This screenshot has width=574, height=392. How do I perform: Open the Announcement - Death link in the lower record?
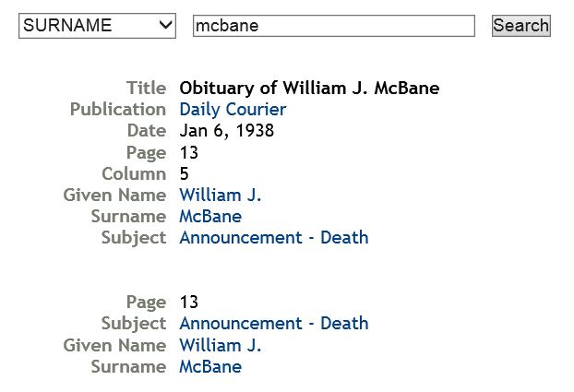coord(273,324)
